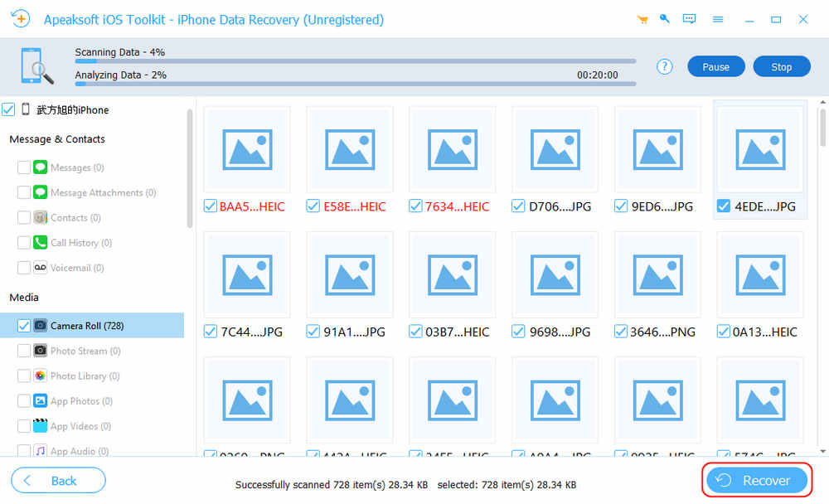Click the photo grid vertical scrollbar

pyautogui.click(x=822, y=128)
